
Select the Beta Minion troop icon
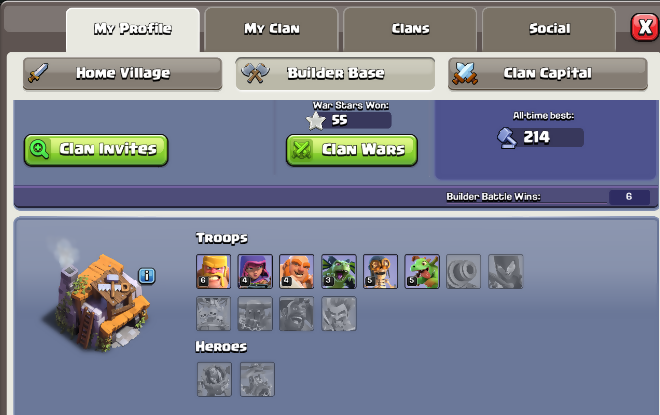[339, 271]
